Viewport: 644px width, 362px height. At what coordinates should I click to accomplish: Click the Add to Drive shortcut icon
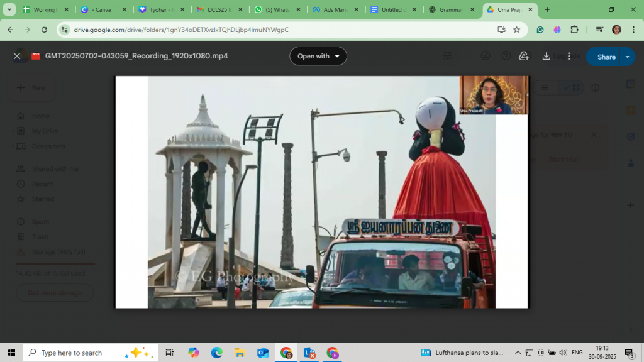pyautogui.click(x=523, y=56)
